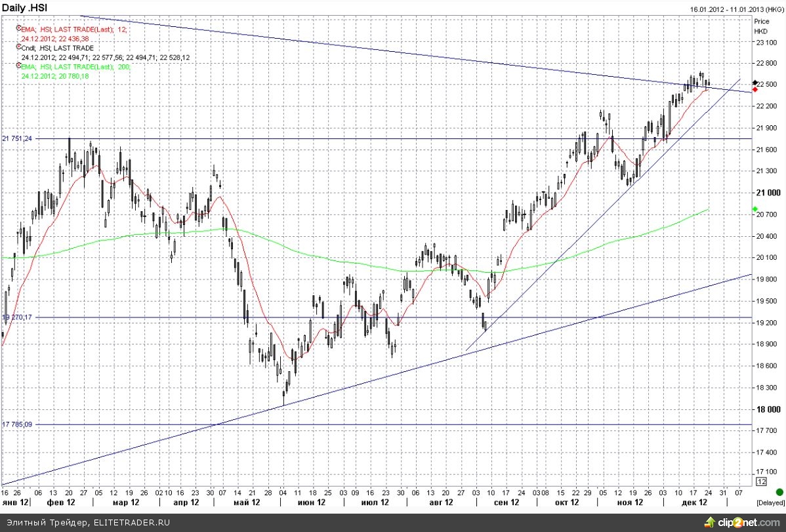
Task: Click the Price HKD axis header
Action: click(x=761, y=26)
